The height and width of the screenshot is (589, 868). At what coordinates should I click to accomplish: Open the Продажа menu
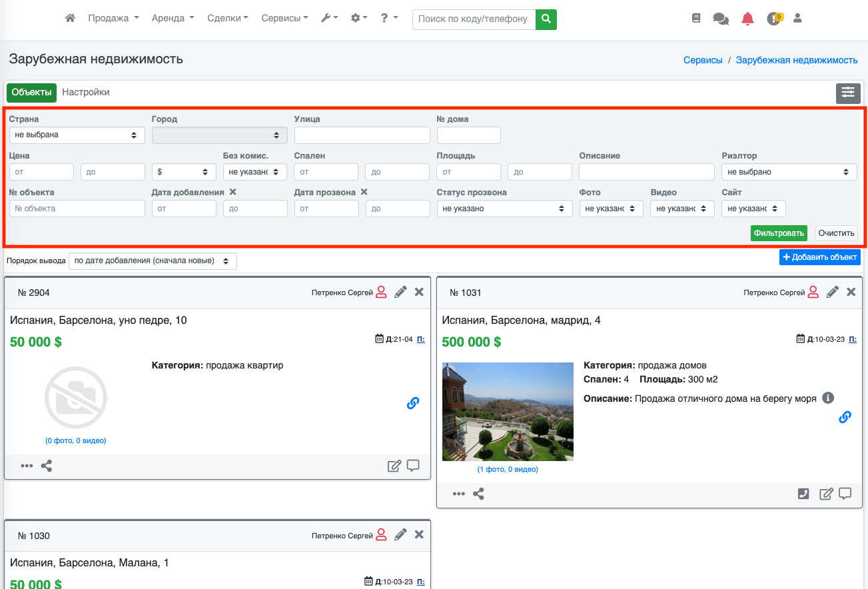pyautogui.click(x=113, y=19)
